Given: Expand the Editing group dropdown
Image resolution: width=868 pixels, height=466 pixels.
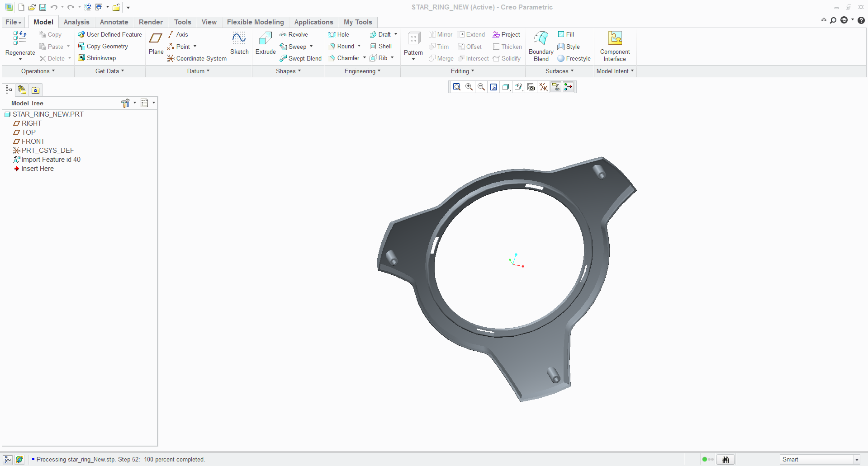Looking at the screenshot, I should tap(463, 71).
